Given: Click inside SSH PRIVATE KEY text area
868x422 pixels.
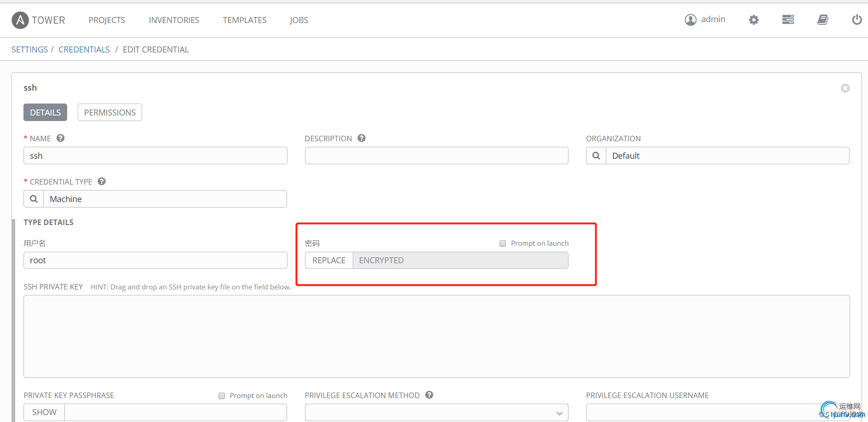Looking at the screenshot, I should point(437,336).
